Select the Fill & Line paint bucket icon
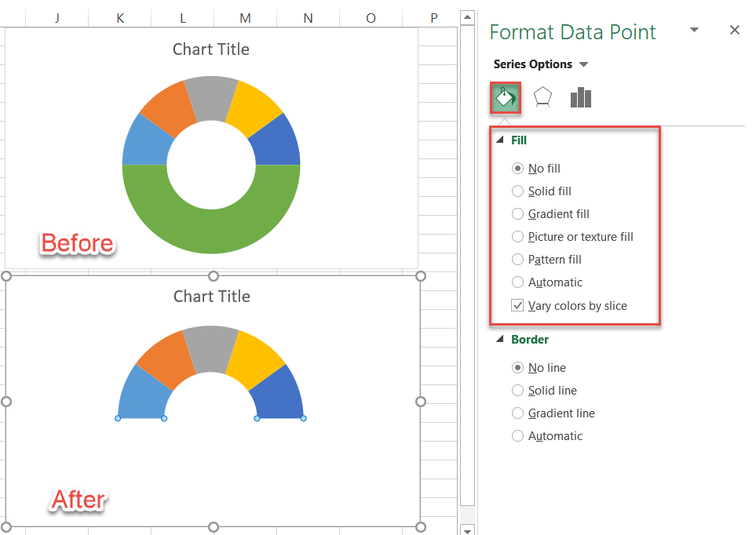 point(505,97)
